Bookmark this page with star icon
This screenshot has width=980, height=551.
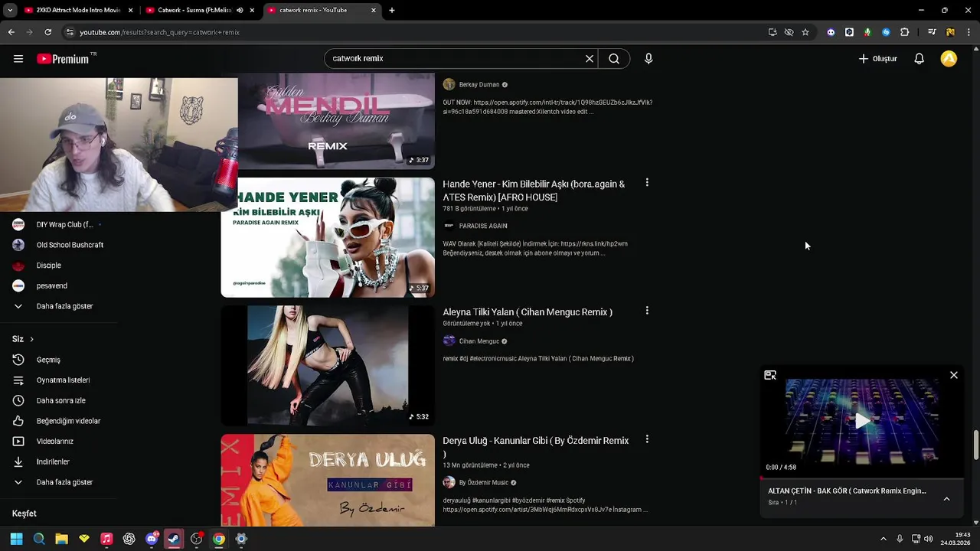(805, 32)
